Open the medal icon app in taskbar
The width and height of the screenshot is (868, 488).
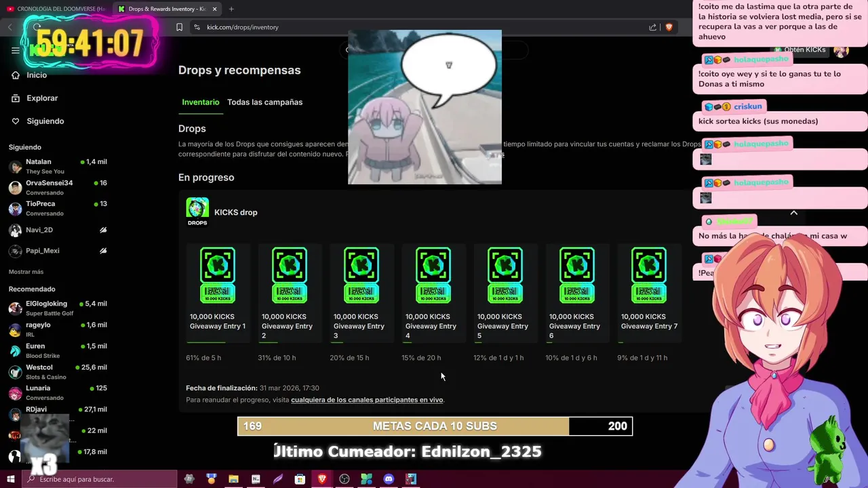click(212, 479)
